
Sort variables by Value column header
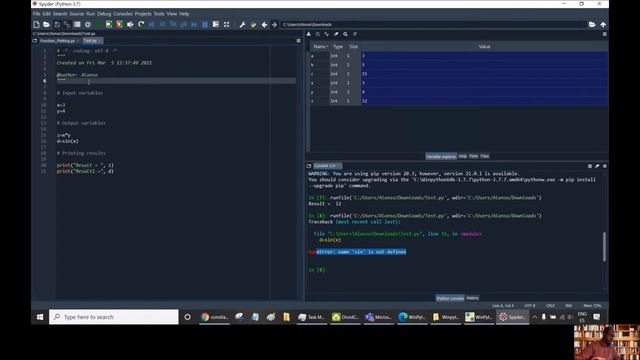484,47
